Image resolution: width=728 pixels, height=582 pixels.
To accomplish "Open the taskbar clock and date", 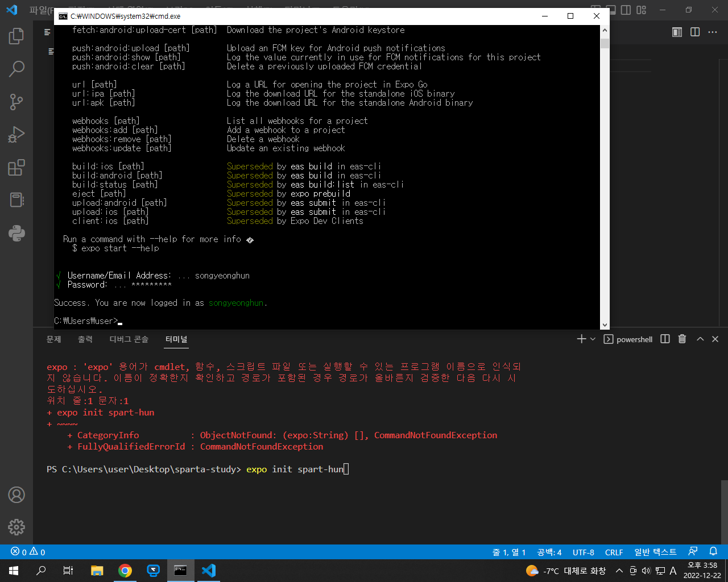I will coord(702,571).
